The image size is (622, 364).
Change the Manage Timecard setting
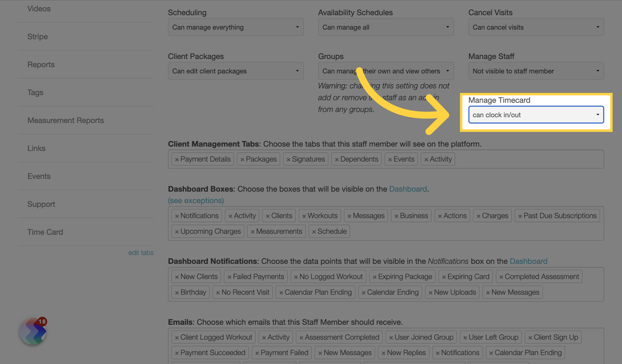click(x=536, y=115)
